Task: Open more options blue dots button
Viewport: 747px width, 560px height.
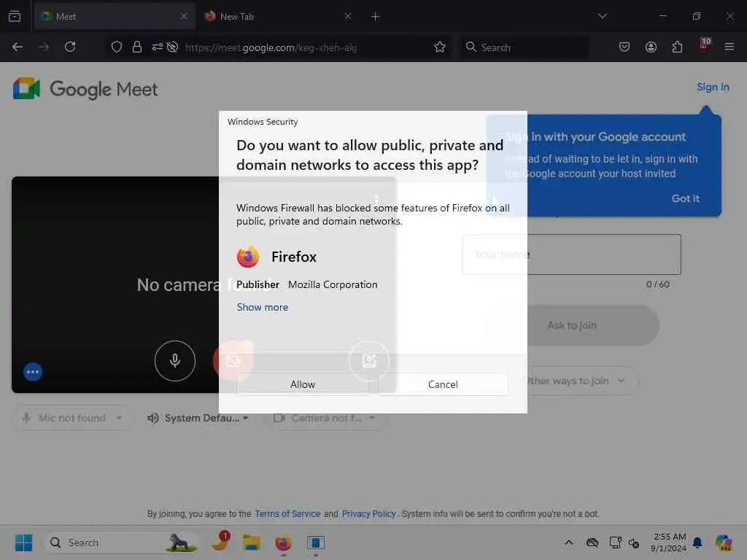Action: pyautogui.click(x=33, y=371)
